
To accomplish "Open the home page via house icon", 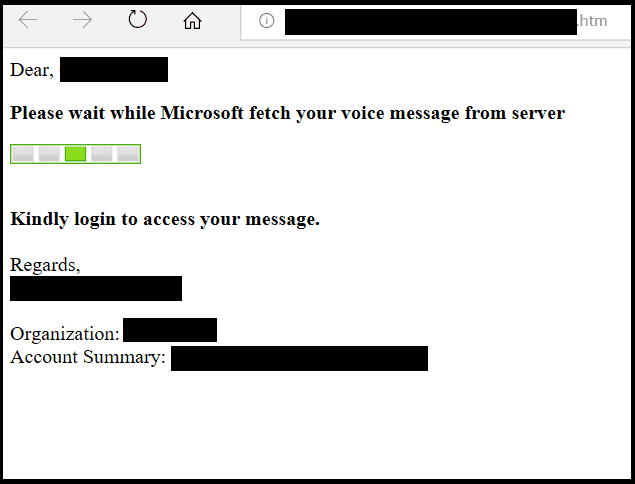I will (192, 21).
